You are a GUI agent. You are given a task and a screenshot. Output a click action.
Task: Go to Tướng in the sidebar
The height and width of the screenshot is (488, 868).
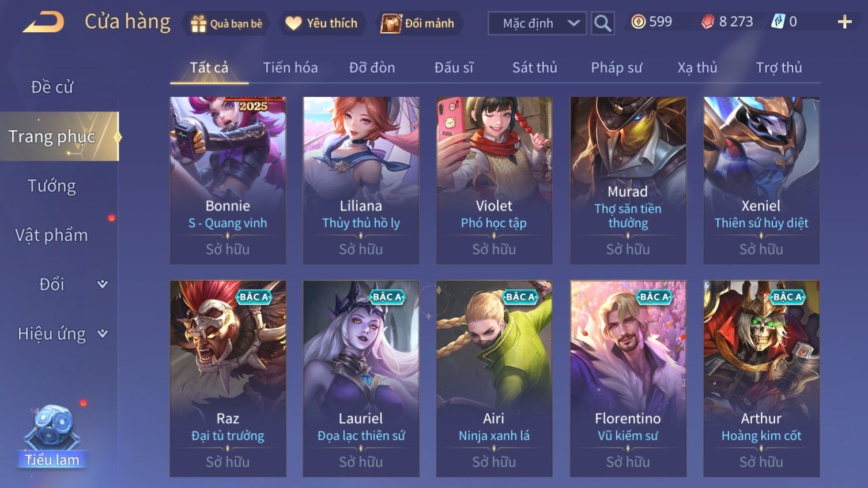pyautogui.click(x=52, y=186)
